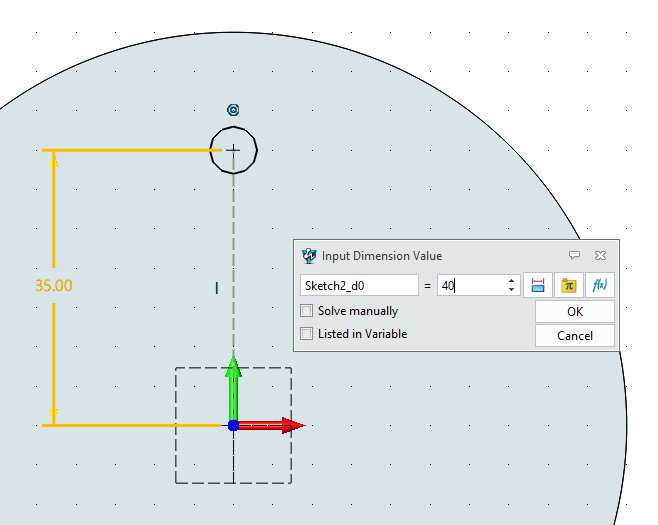Click the blue origin point

click(233, 426)
